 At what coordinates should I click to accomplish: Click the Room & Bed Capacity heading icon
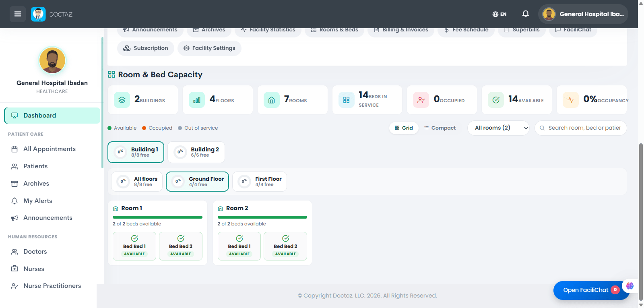point(111,74)
